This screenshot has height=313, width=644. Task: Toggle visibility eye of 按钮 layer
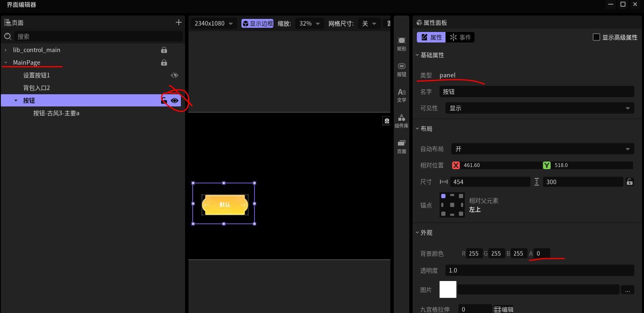(x=175, y=101)
